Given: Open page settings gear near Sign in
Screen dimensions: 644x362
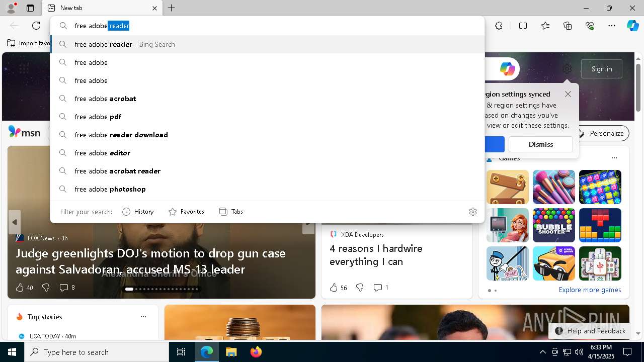Looking at the screenshot, I should 567,69.
